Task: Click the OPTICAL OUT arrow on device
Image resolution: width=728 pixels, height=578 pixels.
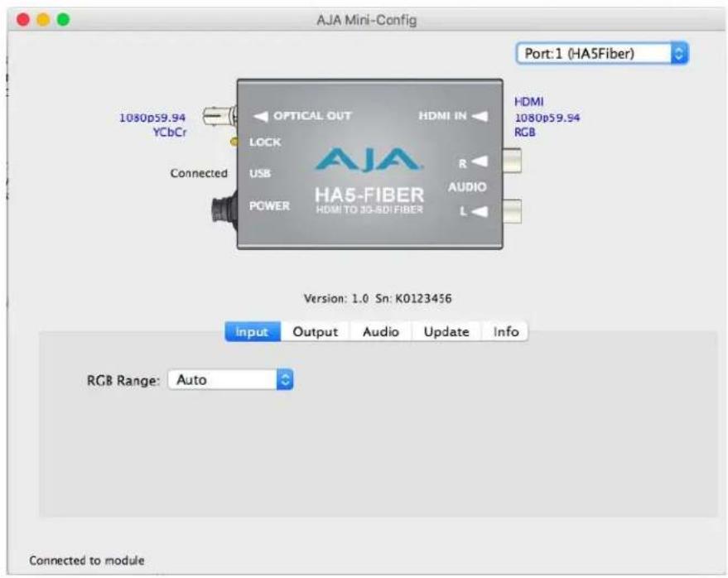Action: point(260,116)
